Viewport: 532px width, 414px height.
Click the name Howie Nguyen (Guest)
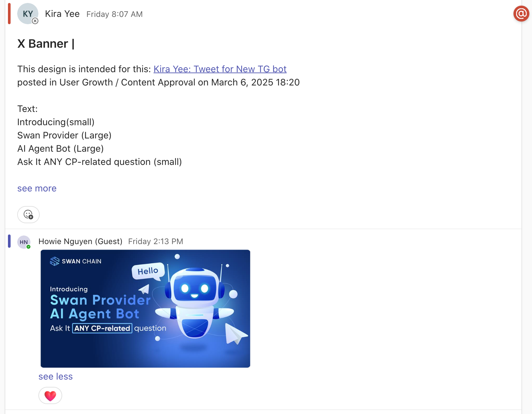click(80, 241)
